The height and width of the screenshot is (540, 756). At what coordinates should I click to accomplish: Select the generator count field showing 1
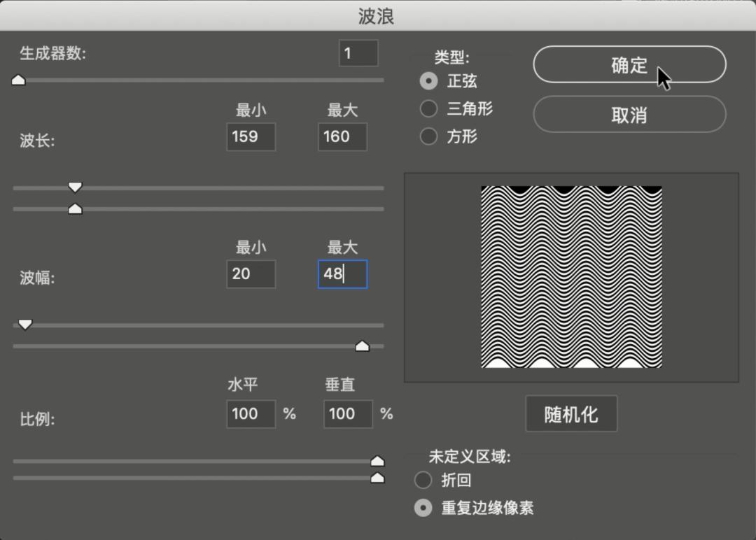click(x=358, y=52)
